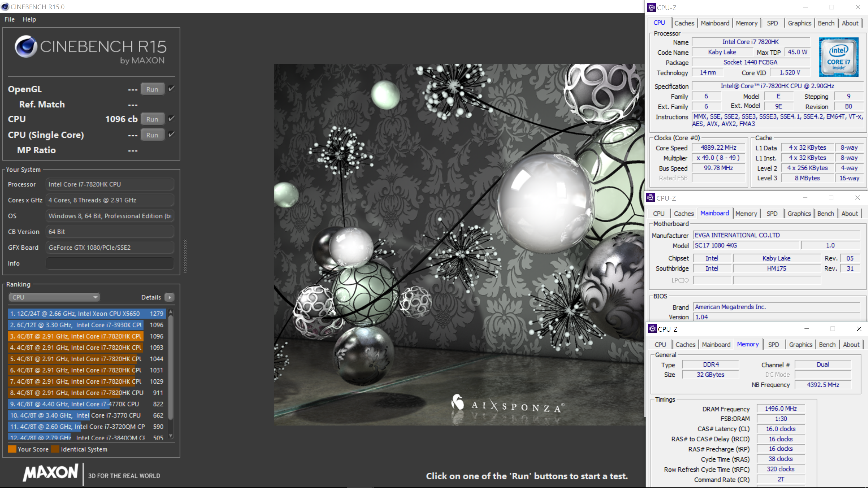Click the brown Identical System legend swatch
868x488 pixels.
coord(55,449)
